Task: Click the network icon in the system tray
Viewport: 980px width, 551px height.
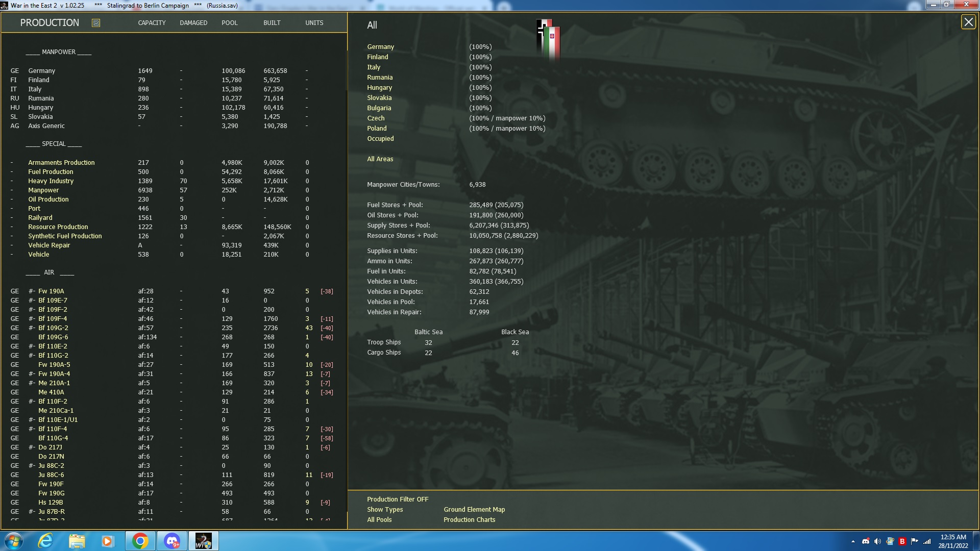Action: (926, 540)
